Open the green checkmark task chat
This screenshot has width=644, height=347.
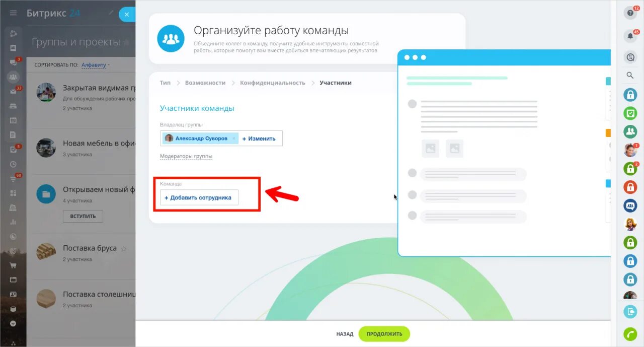click(630, 113)
